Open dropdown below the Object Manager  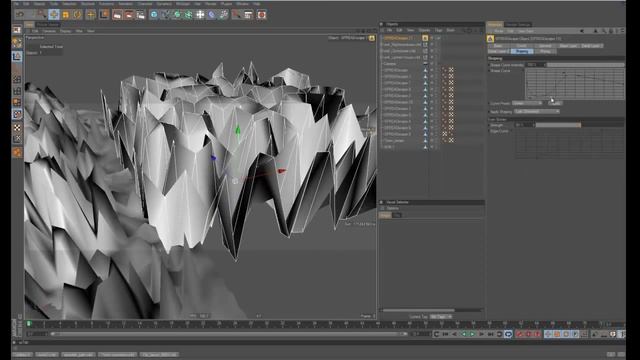coord(441,316)
